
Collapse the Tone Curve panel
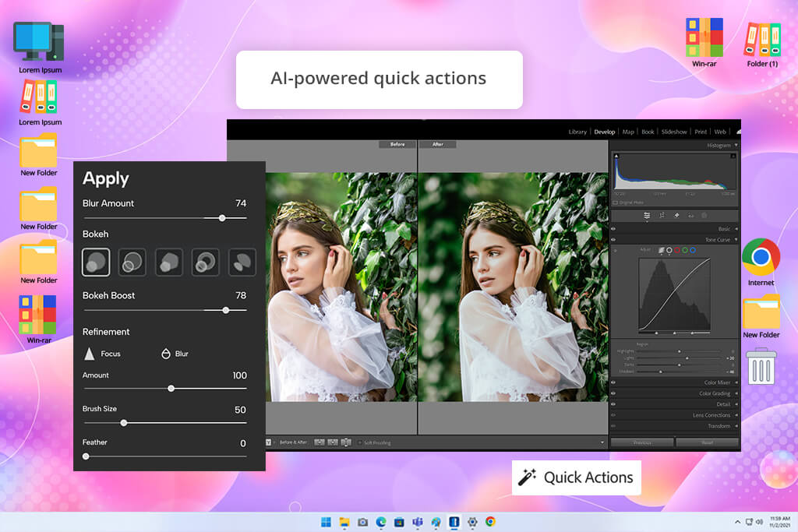pyautogui.click(x=736, y=240)
